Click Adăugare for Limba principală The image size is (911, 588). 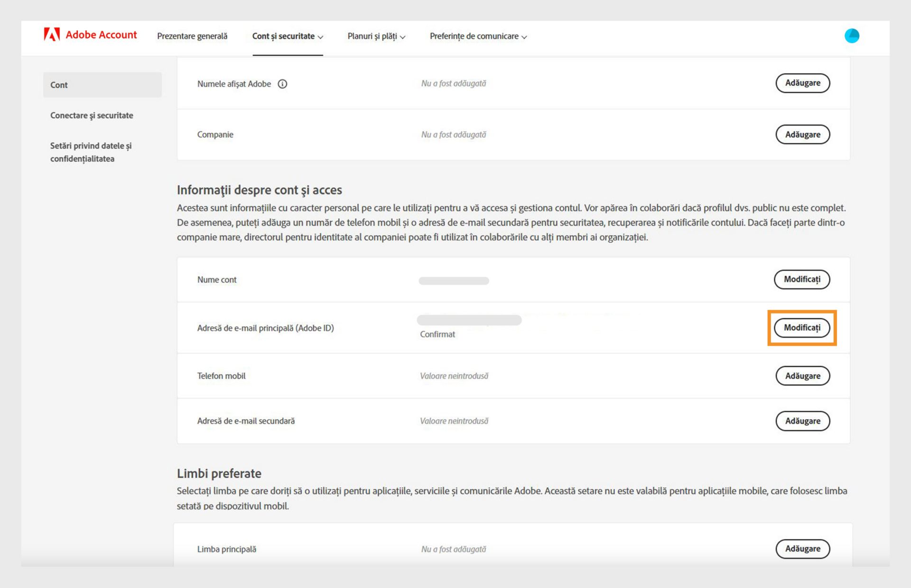pyautogui.click(x=802, y=549)
